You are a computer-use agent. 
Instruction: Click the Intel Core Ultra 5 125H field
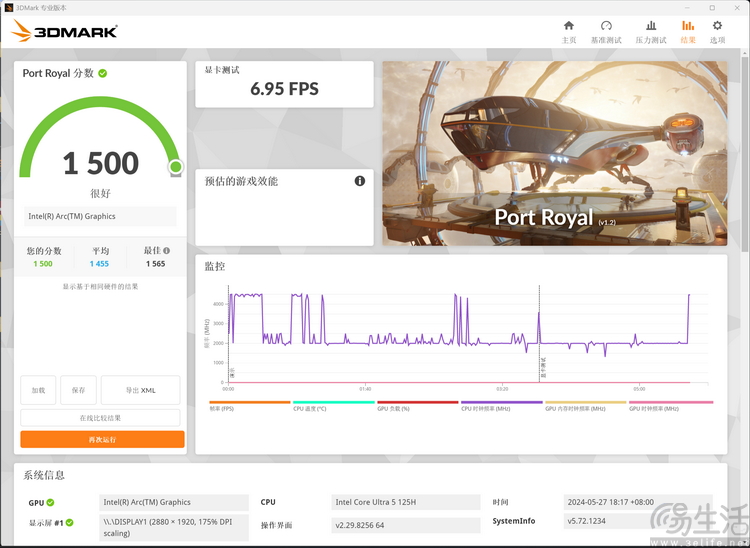(x=406, y=502)
